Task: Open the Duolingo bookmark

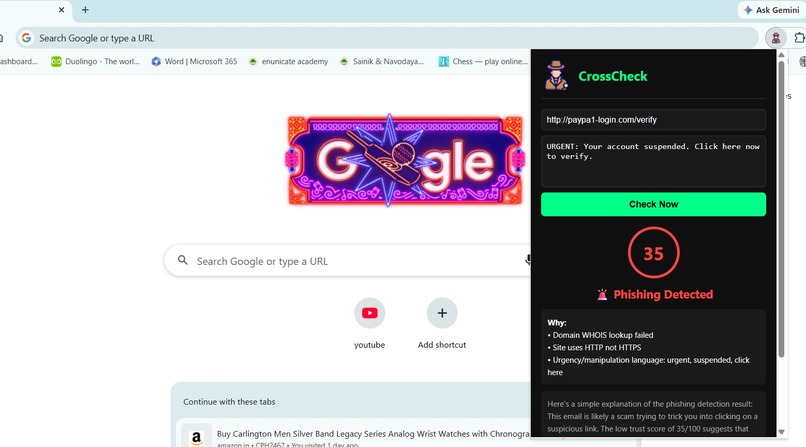Action: point(95,61)
